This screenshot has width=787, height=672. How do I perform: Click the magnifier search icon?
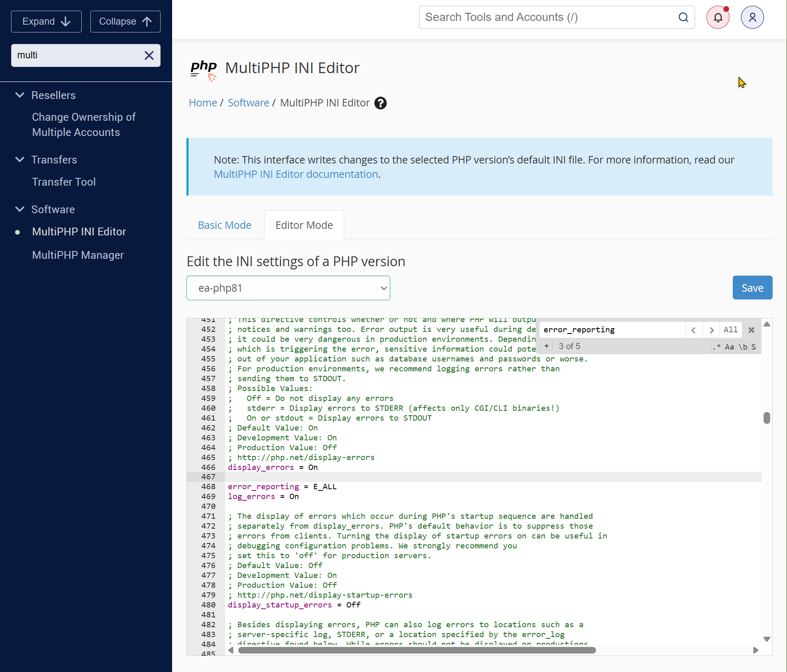coord(683,17)
